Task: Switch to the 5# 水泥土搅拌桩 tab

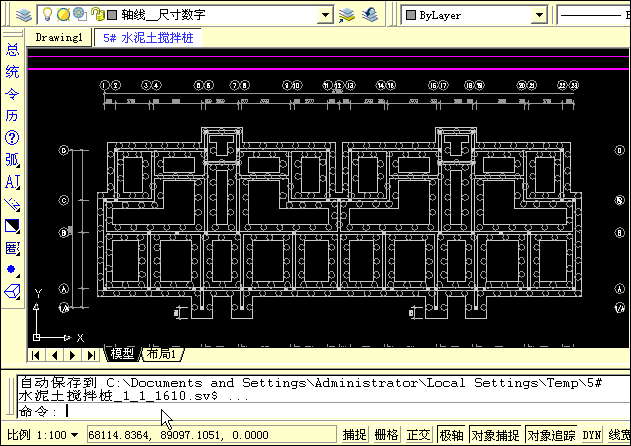Action: click(x=148, y=38)
